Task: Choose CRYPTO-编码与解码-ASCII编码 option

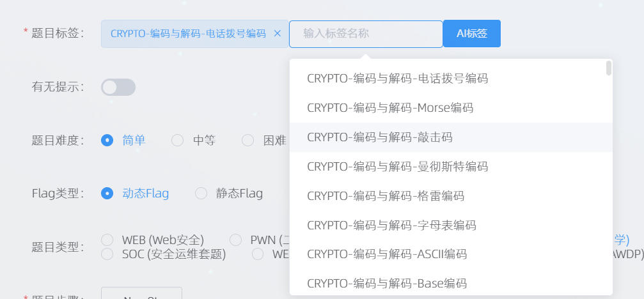Action: (x=387, y=254)
